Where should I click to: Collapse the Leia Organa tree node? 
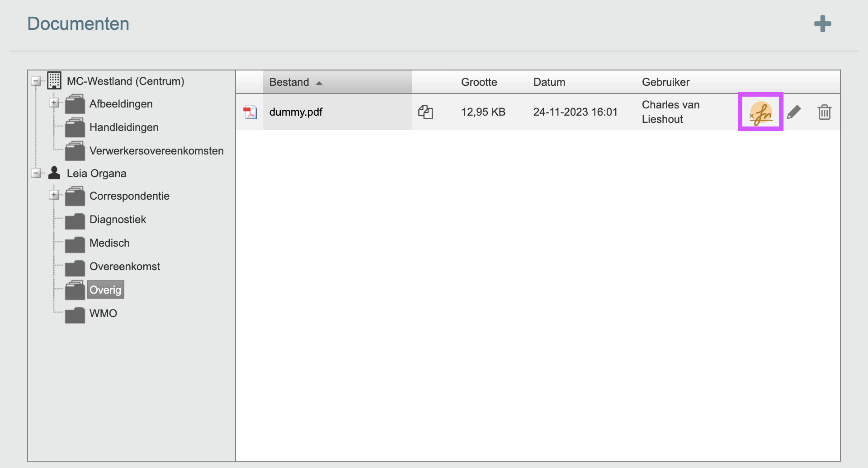36,173
